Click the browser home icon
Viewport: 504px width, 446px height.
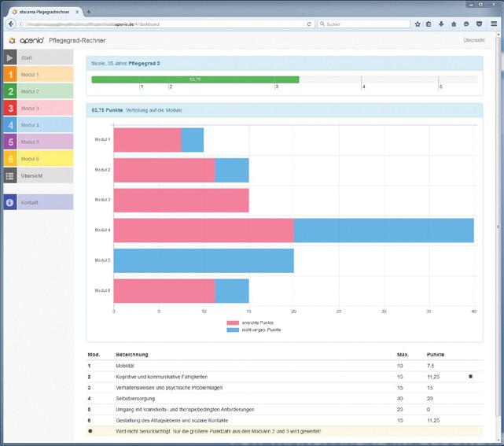(x=454, y=24)
